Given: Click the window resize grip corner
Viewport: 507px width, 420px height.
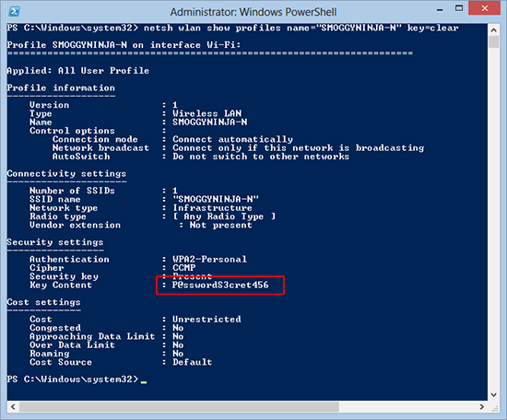Looking at the screenshot, I should (495, 408).
